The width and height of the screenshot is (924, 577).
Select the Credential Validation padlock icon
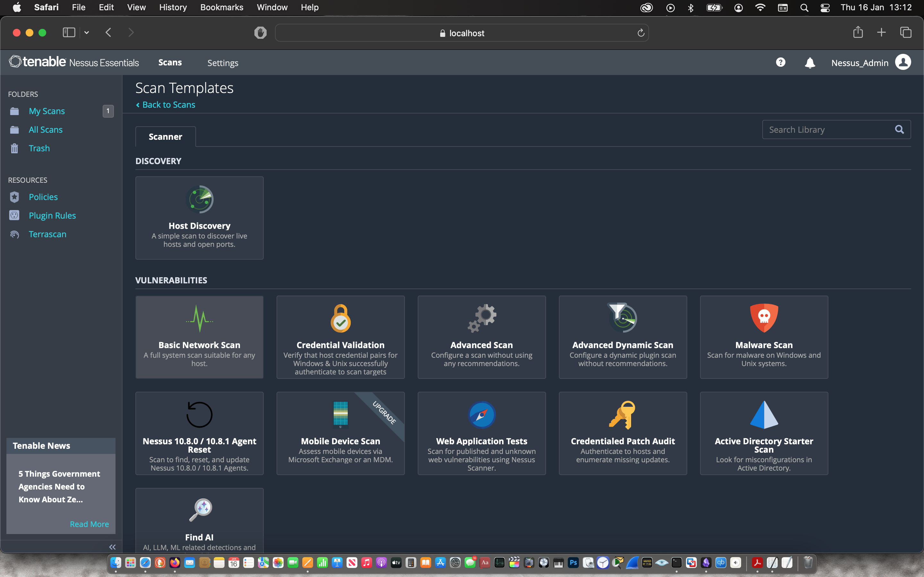(340, 318)
